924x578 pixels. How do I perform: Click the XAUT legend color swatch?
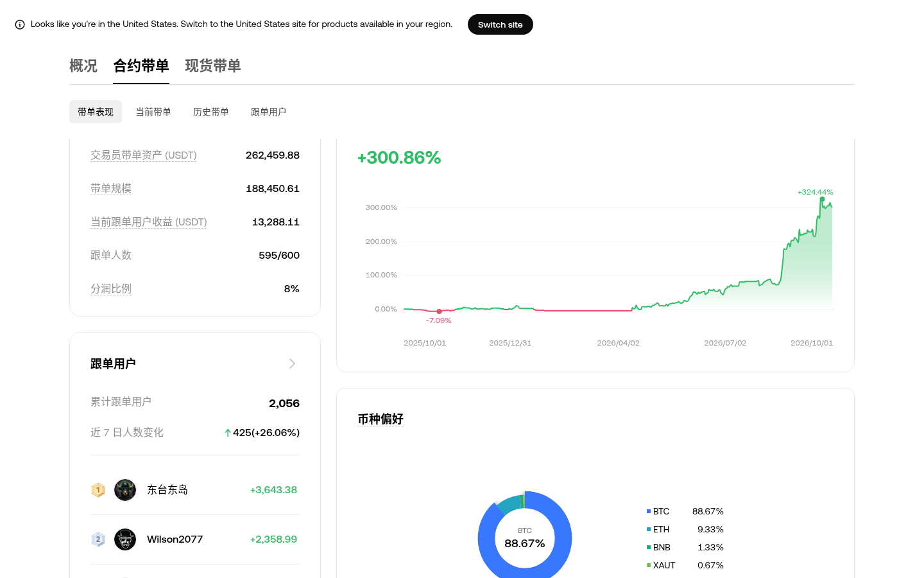click(649, 565)
